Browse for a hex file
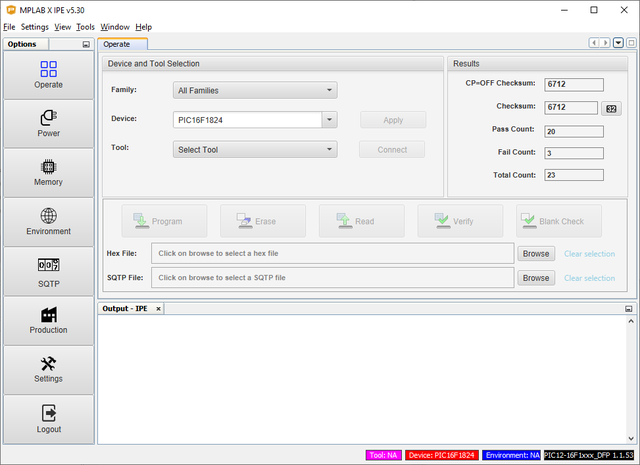Image resolution: width=640 pixels, height=465 pixels. pyautogui.click(x=535, y=254)
